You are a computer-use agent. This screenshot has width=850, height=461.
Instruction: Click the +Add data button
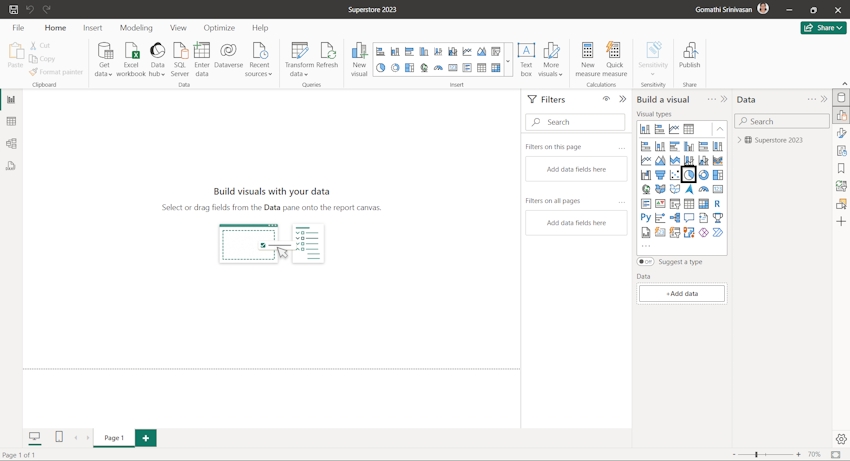click(x=682, y=294)
